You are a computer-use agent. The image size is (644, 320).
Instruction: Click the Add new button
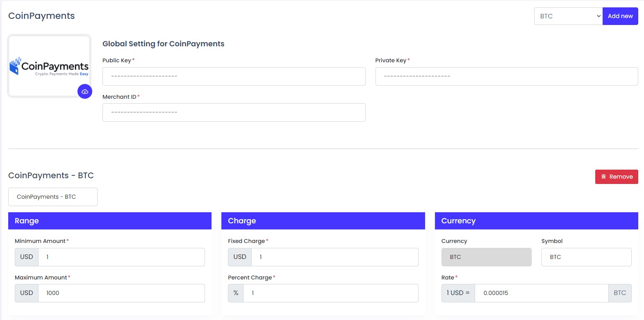click(x=620, y=16)
